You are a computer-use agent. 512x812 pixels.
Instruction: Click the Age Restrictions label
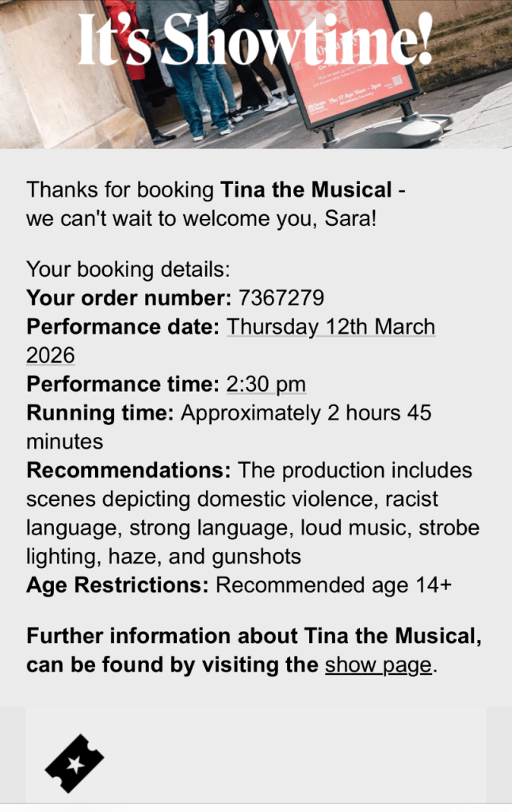(x=117, y=585)
